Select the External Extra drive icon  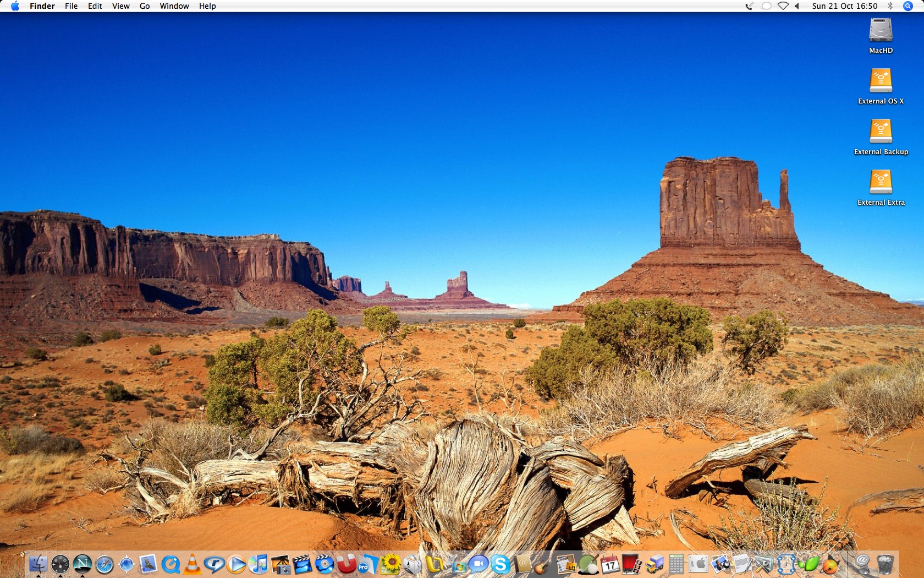(x=881, y=188)
